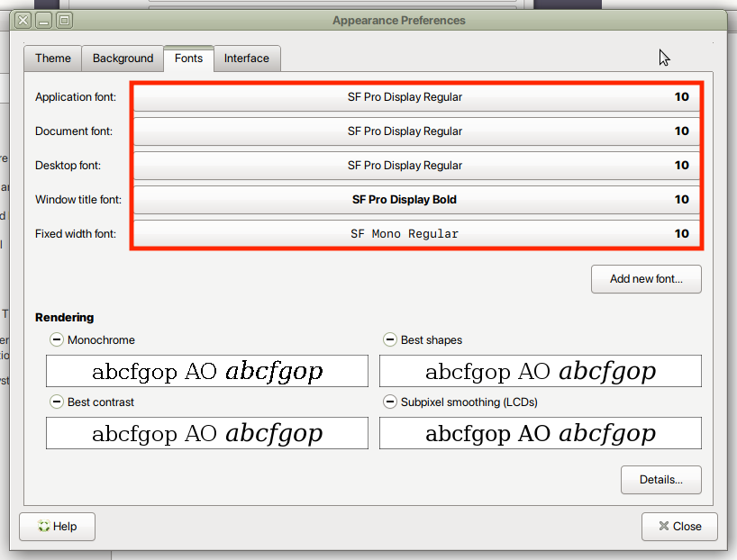Open the Interface tab
The image size is (737, 560).
tap(247, 59)
